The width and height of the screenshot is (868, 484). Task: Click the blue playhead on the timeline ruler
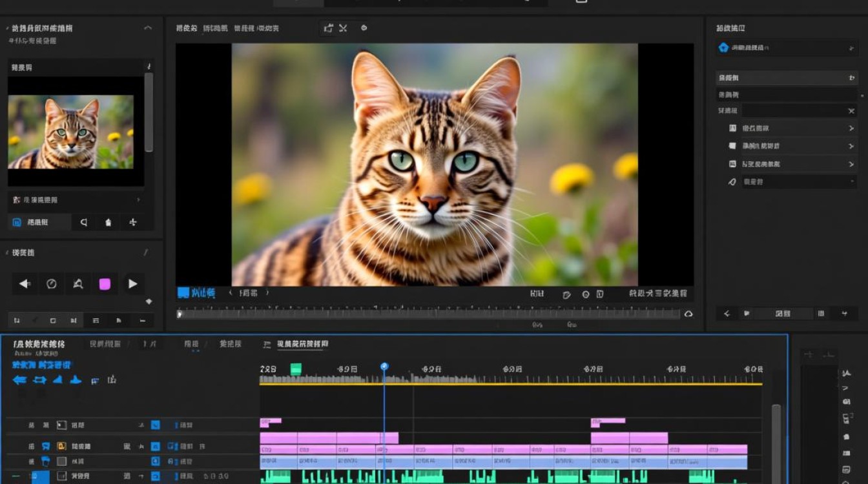(384, 367)
